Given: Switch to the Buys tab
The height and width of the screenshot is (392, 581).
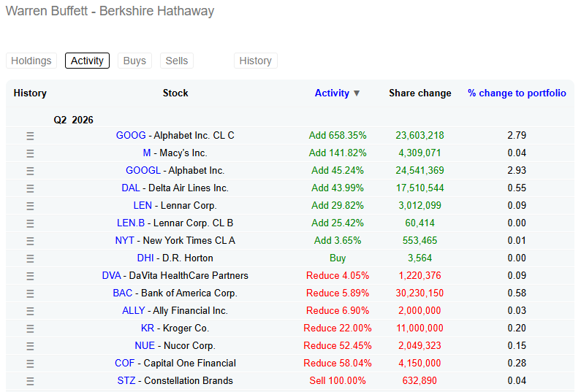Looking at the screenshot, I should (x=134, y=61).
